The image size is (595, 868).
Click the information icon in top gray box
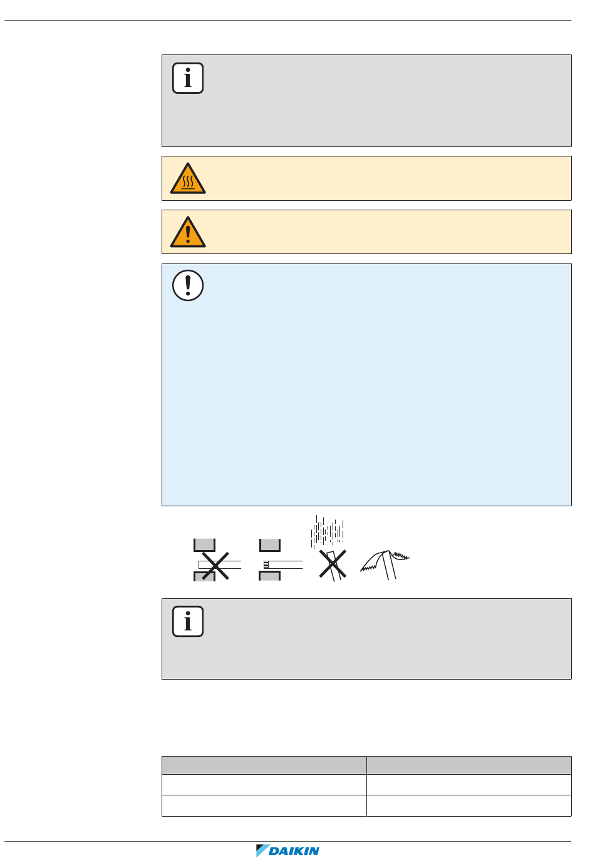click(x=188, y=78)
